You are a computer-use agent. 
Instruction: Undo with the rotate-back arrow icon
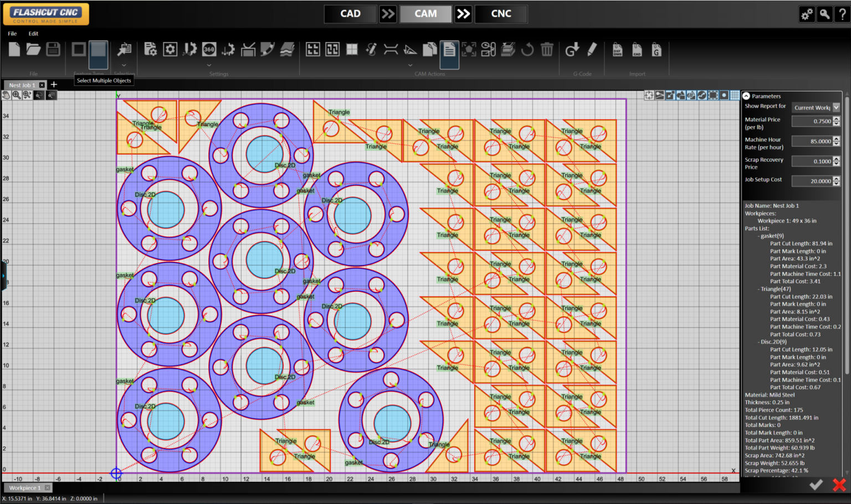(x=527, y=49)
